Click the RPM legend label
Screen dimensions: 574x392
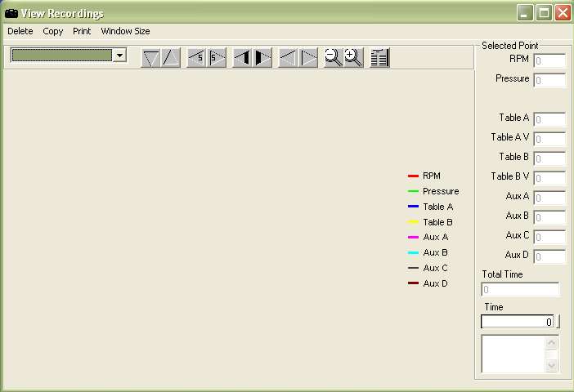coord(432,176)
